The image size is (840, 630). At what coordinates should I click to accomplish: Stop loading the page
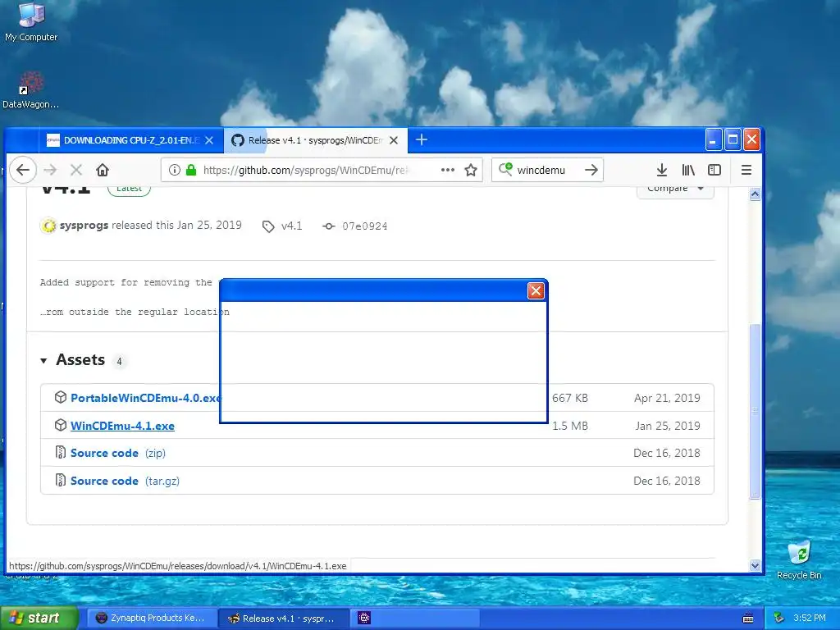[x=76, y=171]
